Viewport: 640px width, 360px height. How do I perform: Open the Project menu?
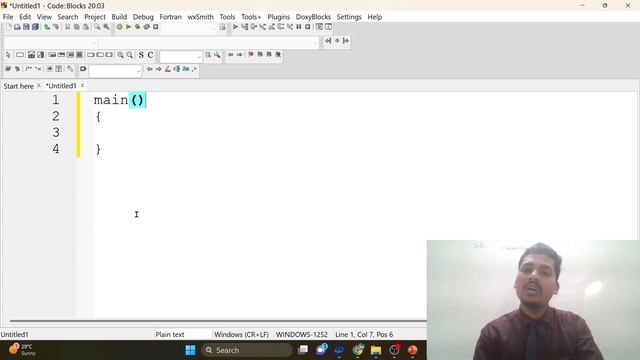pos(95,17)
